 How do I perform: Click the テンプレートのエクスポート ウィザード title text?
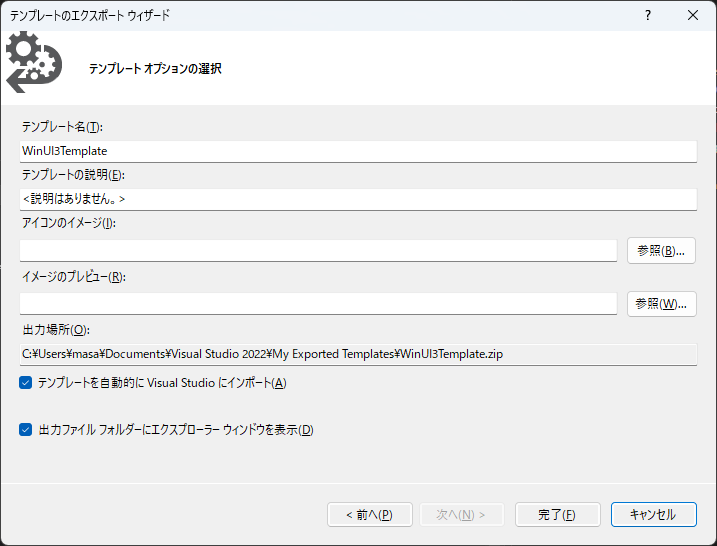(90, 16)
